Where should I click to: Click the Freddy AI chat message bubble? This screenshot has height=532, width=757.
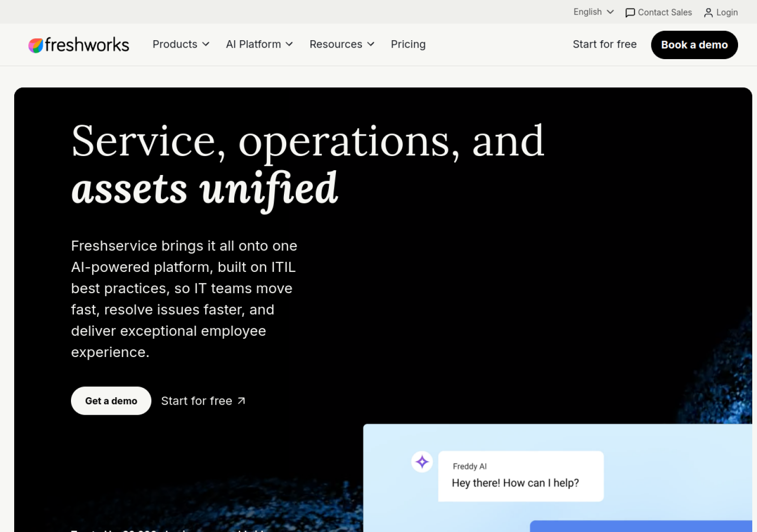(521, 476)
